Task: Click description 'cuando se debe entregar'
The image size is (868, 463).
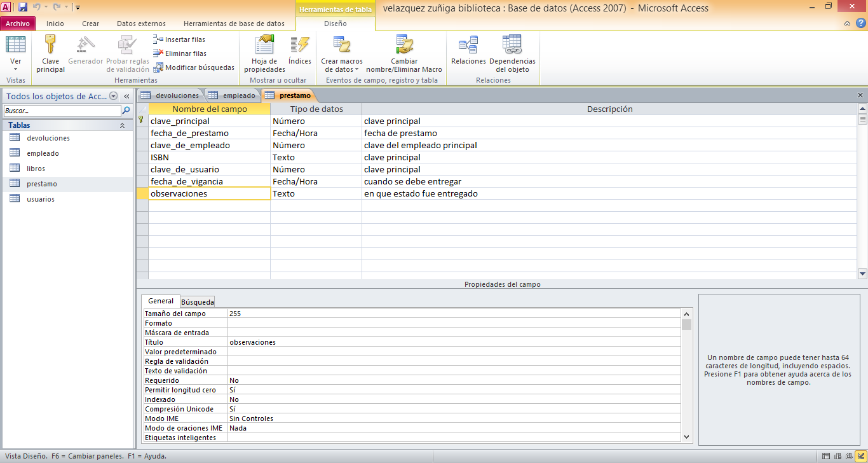Action: (412, 181)
